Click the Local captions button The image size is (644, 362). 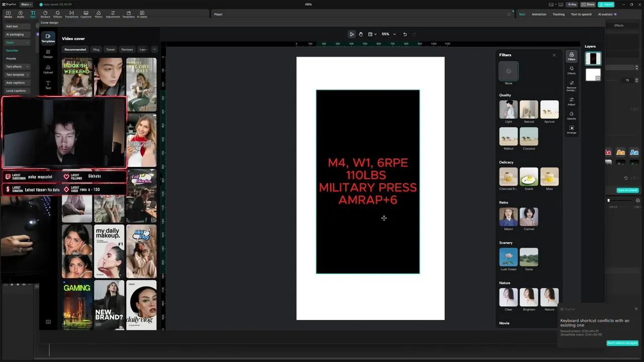tap(16, 90)
